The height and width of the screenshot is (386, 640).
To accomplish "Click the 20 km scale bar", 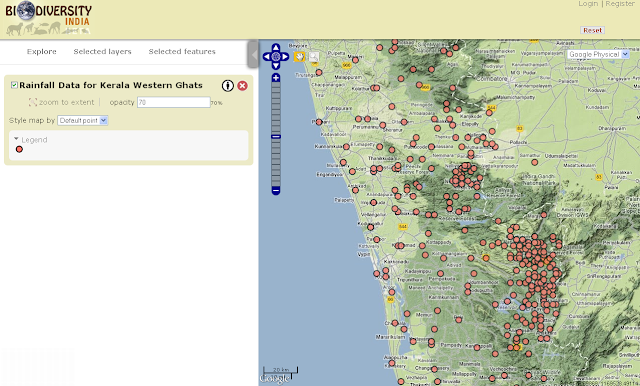I will 280,370.
